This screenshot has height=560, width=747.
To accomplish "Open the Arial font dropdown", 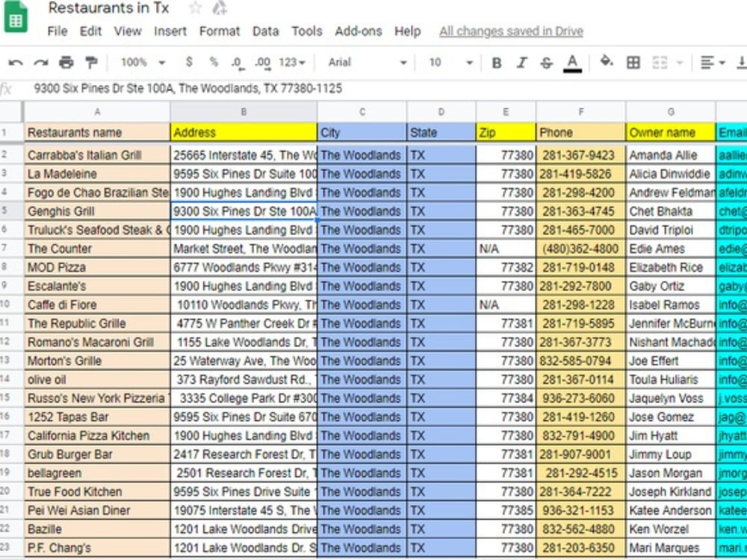I will point(367,63).
